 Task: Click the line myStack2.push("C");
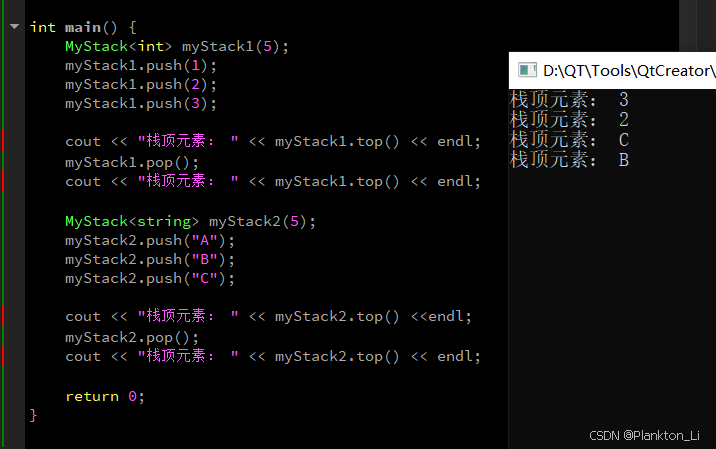tap(150, 279)
